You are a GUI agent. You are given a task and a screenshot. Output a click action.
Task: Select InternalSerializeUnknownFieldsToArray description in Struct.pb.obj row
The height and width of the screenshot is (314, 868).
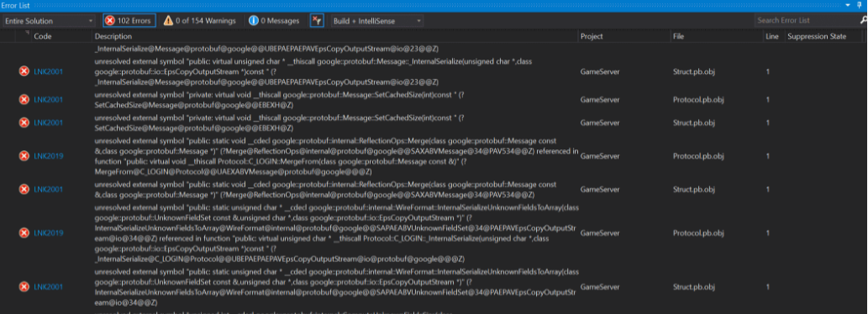coord(337,287)
